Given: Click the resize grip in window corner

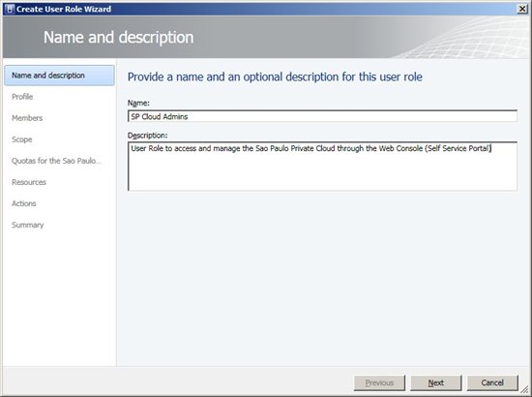Looking at the screenshot, I should [x=525, y=389].
